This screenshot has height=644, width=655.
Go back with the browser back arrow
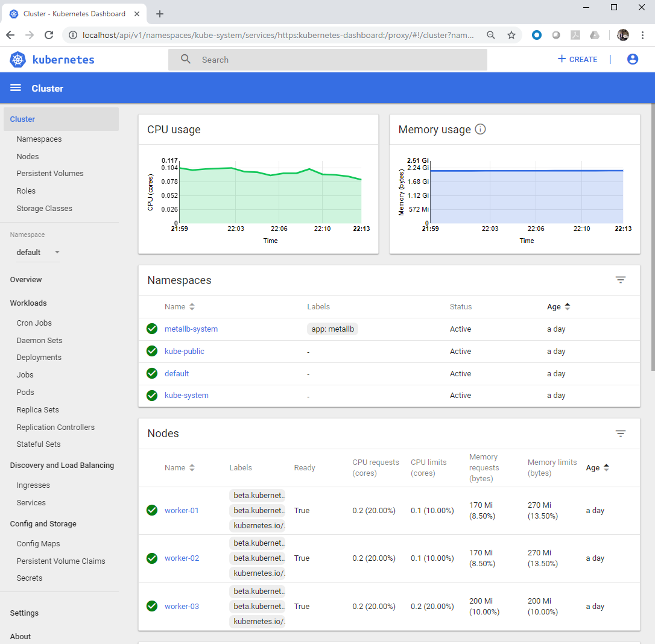[10, 35]
